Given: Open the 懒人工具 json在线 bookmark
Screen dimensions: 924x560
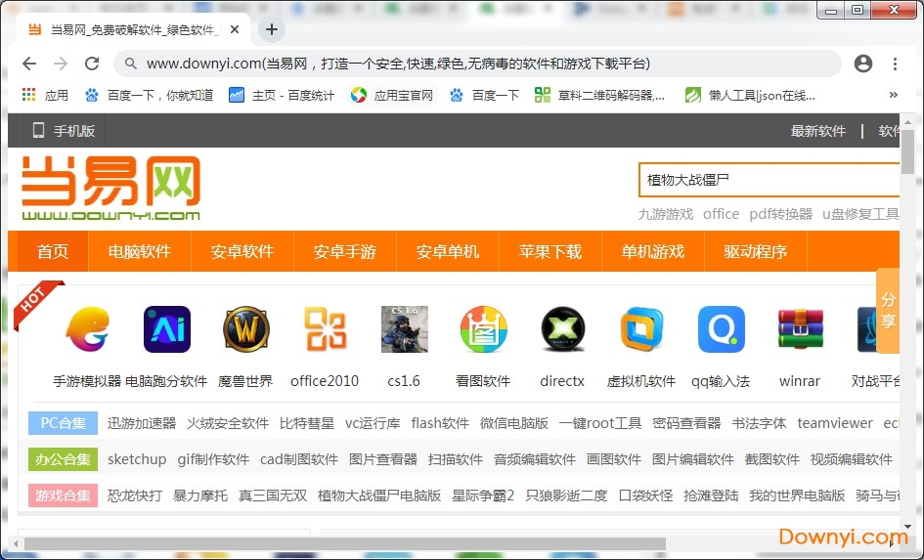Looking at the screenshot, I should pos(751,96).
